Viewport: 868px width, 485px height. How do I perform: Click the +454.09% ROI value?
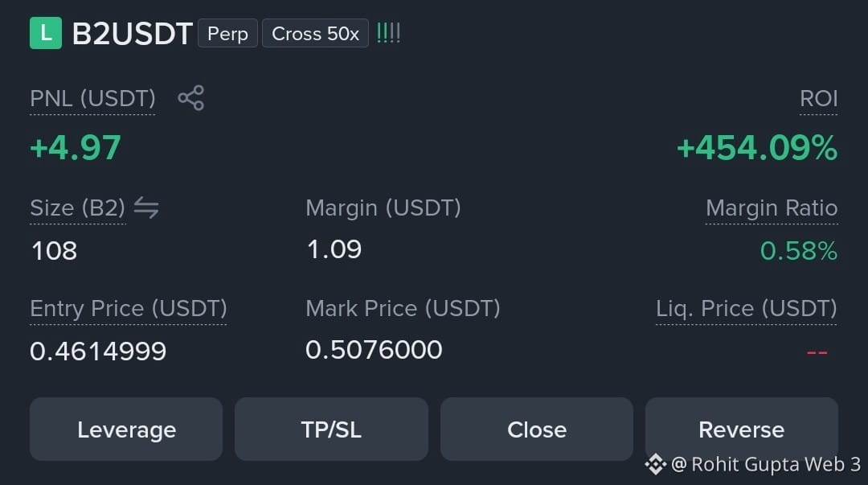tap(757, 148)
